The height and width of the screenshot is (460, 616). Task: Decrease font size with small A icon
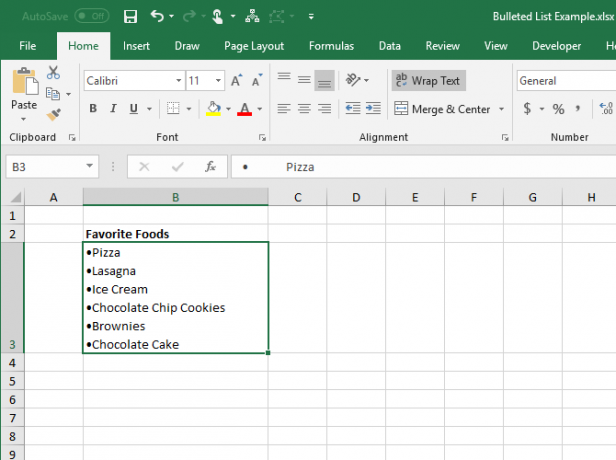tap(257, 81)
